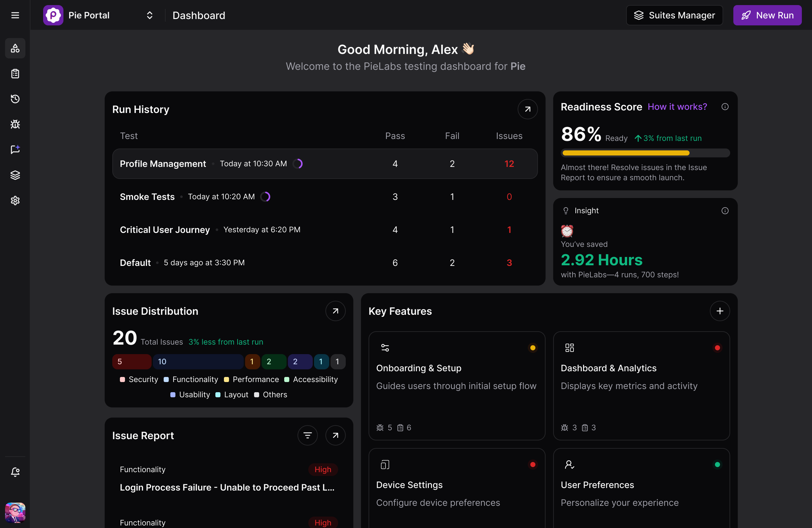812x528 pixels.
Task: Open the How it works link
Action: tap(677, 107)
